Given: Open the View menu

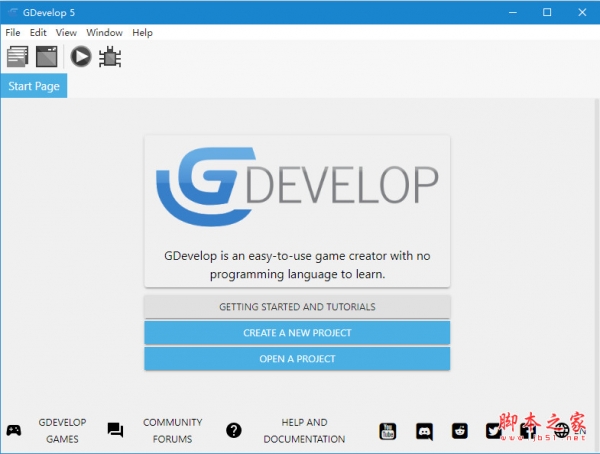Looking at the screenshot, I should click(66, 33).
